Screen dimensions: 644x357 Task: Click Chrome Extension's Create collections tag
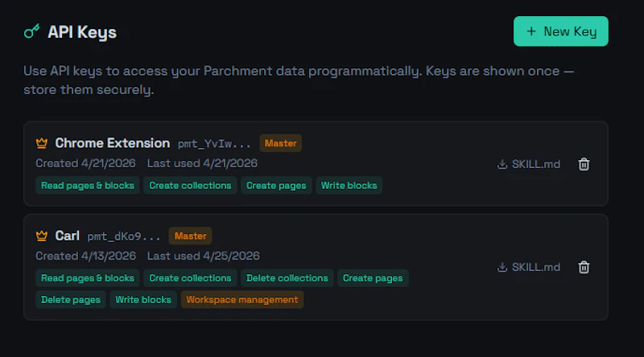[x=190, y=186]
